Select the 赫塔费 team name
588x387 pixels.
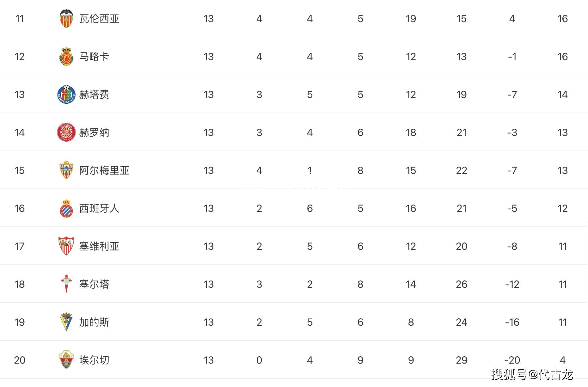(94, 95)
